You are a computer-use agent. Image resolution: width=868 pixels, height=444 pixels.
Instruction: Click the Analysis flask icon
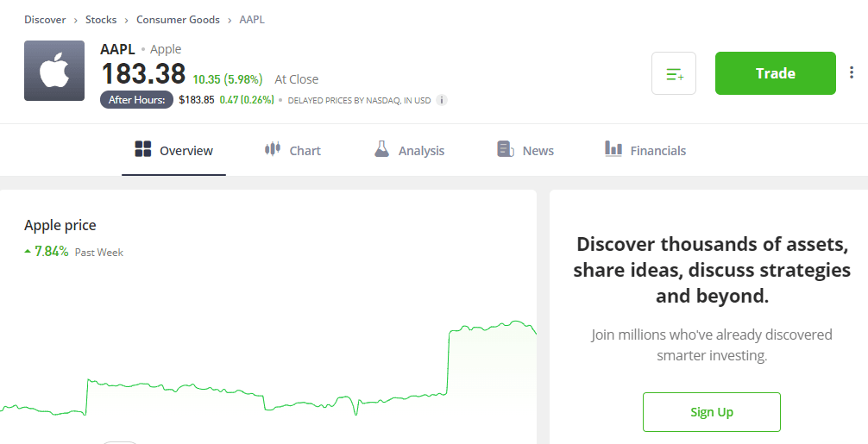(381, 149)
